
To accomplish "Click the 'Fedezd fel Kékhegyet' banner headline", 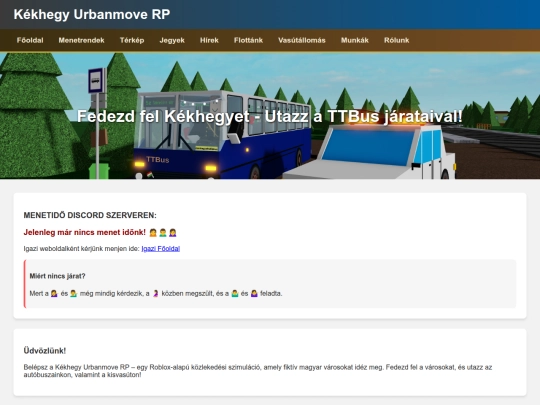I will (x=270, y=116).
